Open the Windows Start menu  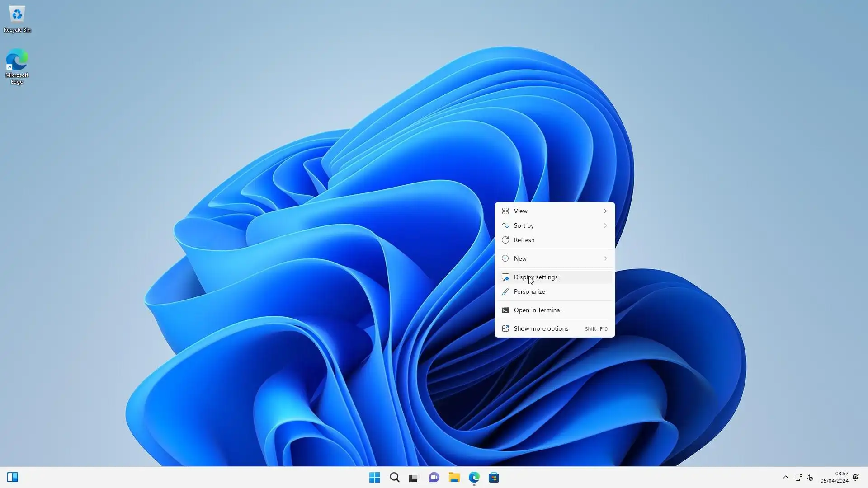point(374,478)
